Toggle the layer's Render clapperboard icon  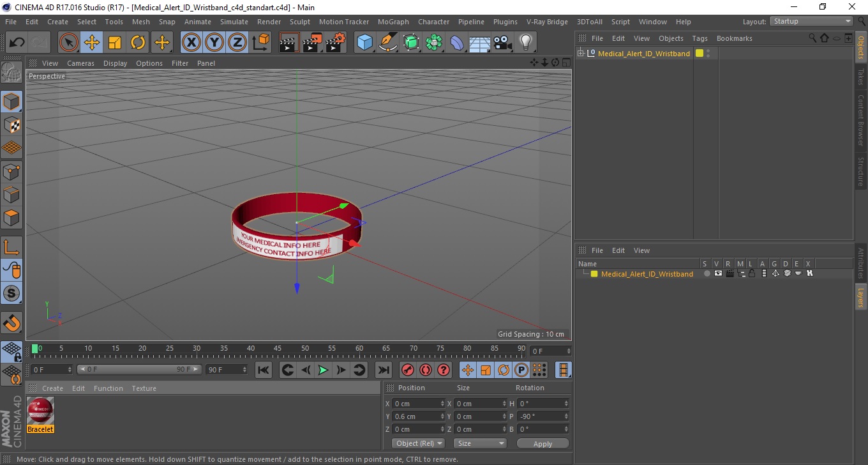730,273
